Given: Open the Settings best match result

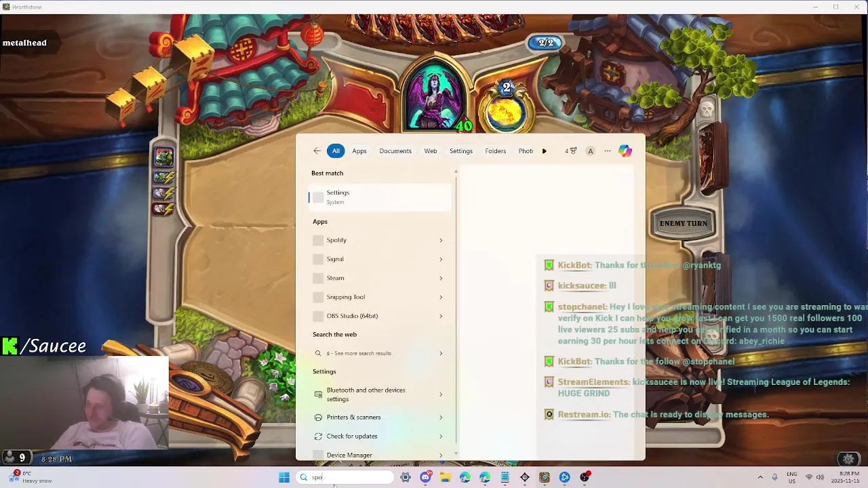Looking at the screenshot, I should tap(380, 197).
